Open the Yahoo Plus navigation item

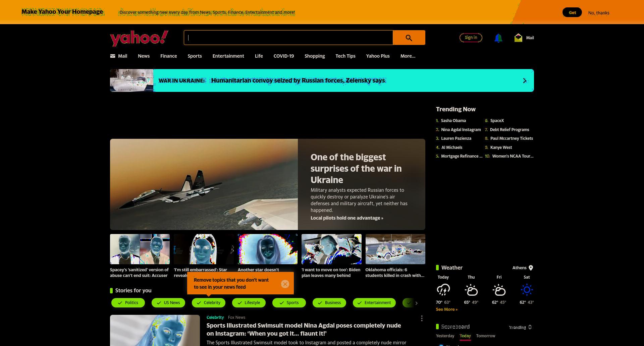pos(378,56)
